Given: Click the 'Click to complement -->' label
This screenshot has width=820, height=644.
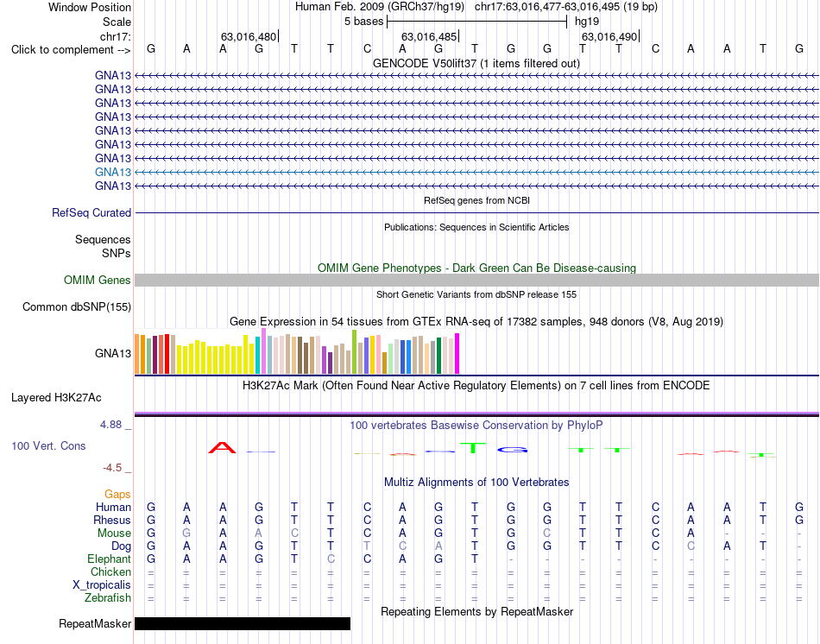Looking at the screenshot, I should [x=71, y=50].
